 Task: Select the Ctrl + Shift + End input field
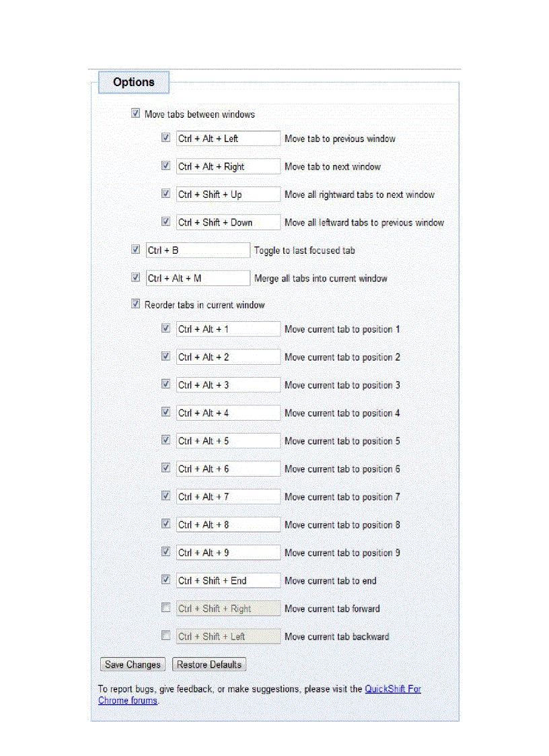(228, 580)
